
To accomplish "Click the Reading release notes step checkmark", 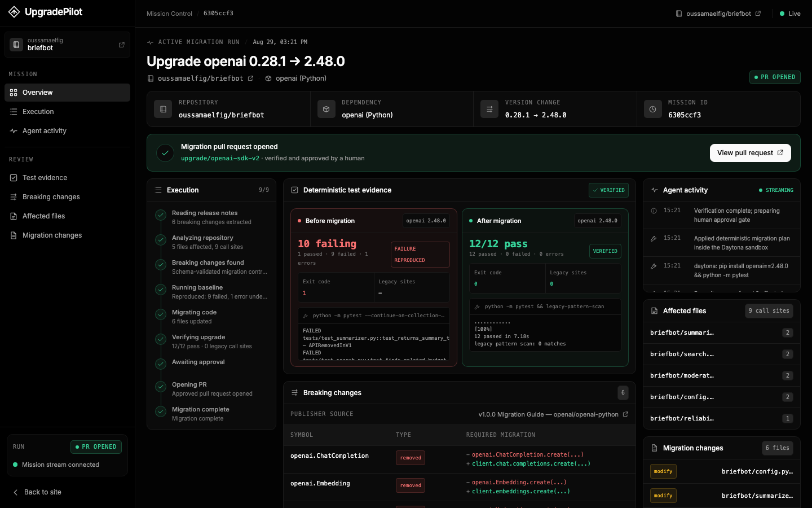I will click(x=161, y=214).
